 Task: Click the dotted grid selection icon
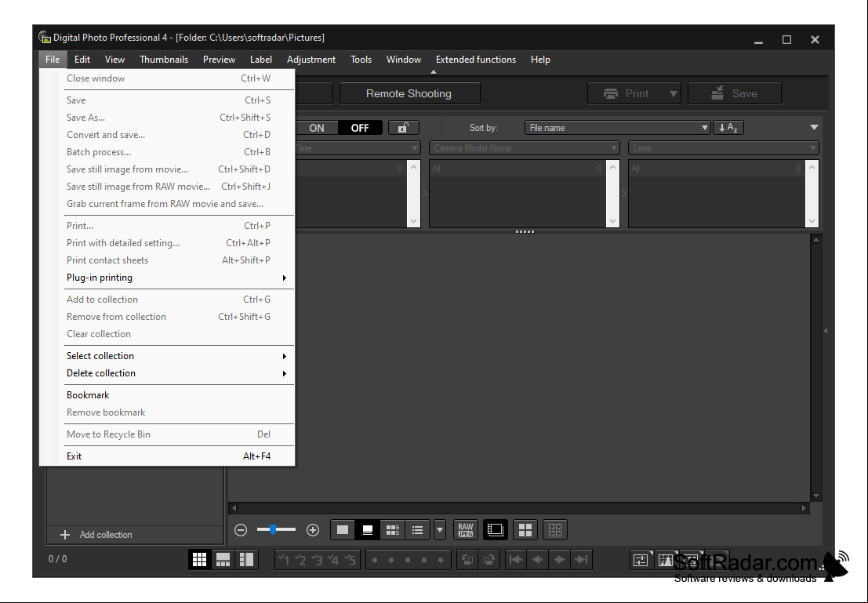point(554,530)
